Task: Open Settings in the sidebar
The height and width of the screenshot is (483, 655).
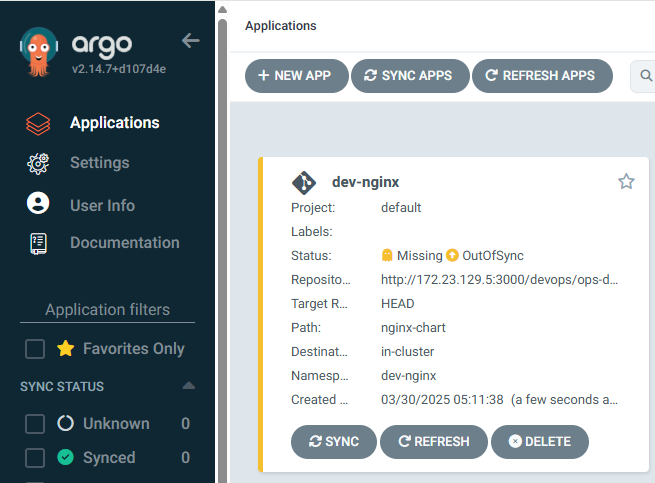Action: click(x=99, y=163)
